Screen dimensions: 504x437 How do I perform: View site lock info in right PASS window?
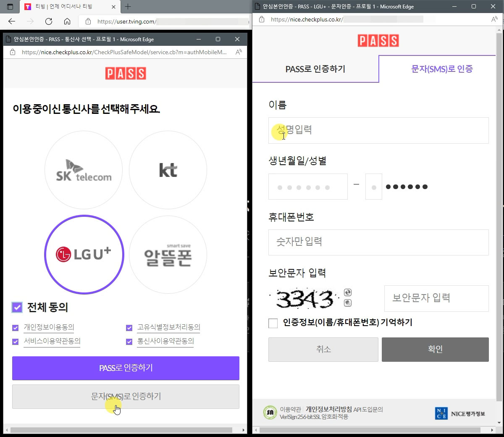coord(262,19)
